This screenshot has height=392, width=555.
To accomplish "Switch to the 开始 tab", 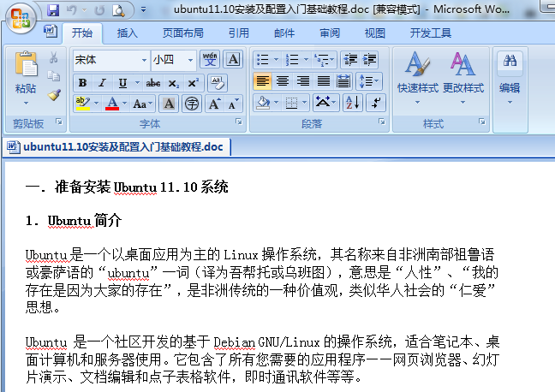I will click(x=82, y=33).
